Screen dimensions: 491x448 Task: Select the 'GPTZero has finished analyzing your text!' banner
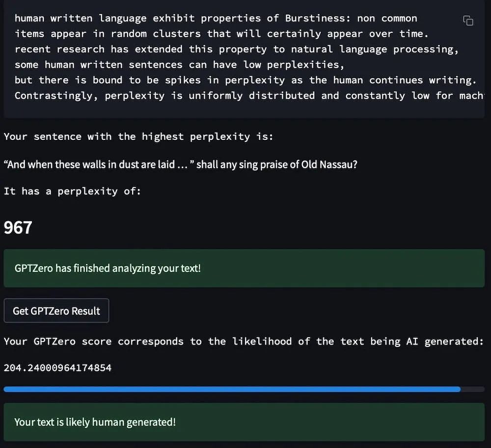[x=244, y=268]
